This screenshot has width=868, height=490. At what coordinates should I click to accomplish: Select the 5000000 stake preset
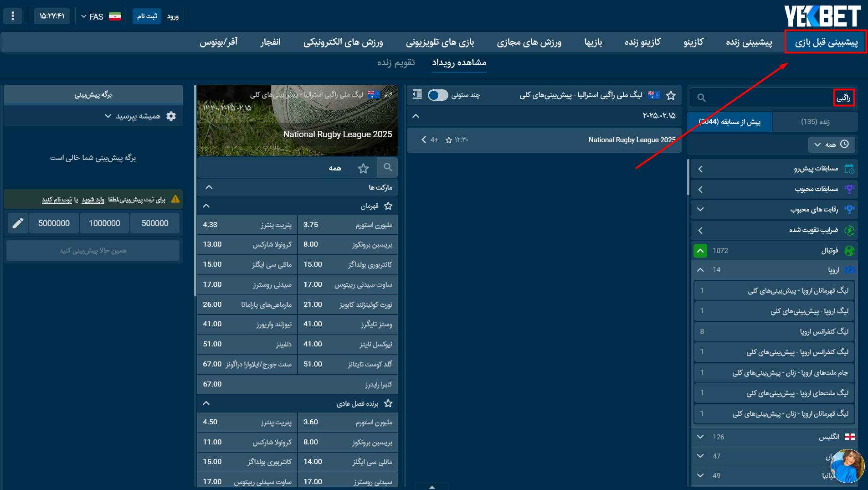(x=54, y=223)
